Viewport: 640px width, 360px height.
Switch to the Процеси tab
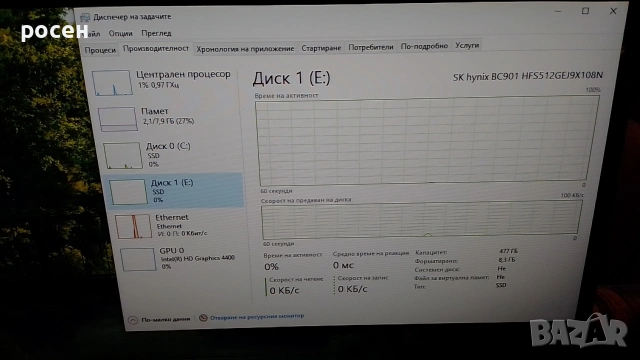point(100,50)
